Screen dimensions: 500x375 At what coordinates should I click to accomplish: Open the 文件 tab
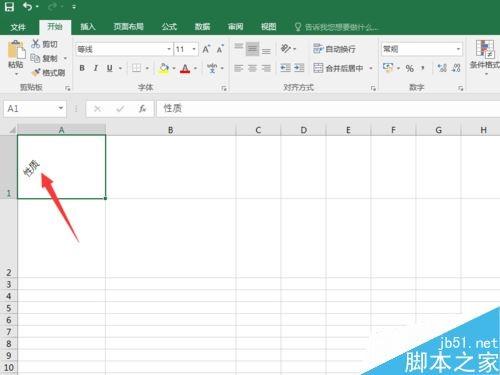(18, 27)
